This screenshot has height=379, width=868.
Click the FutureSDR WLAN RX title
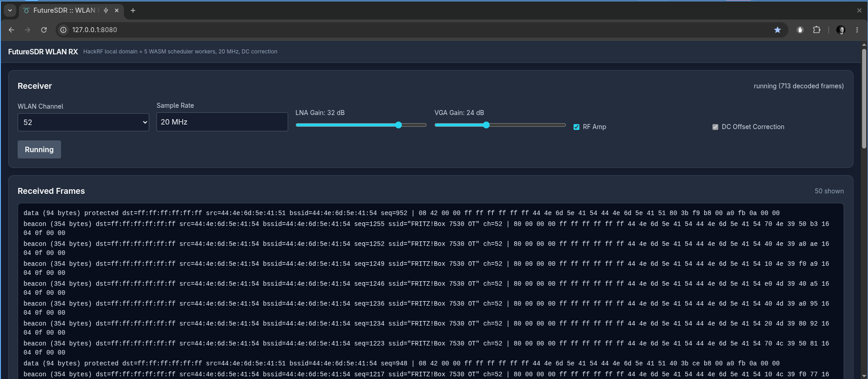(x=43, y=52)
